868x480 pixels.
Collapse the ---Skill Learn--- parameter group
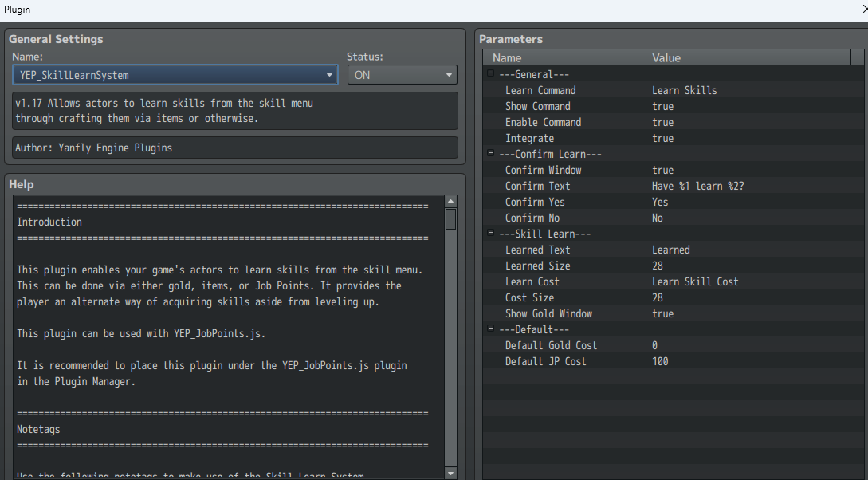coord(490,233)
